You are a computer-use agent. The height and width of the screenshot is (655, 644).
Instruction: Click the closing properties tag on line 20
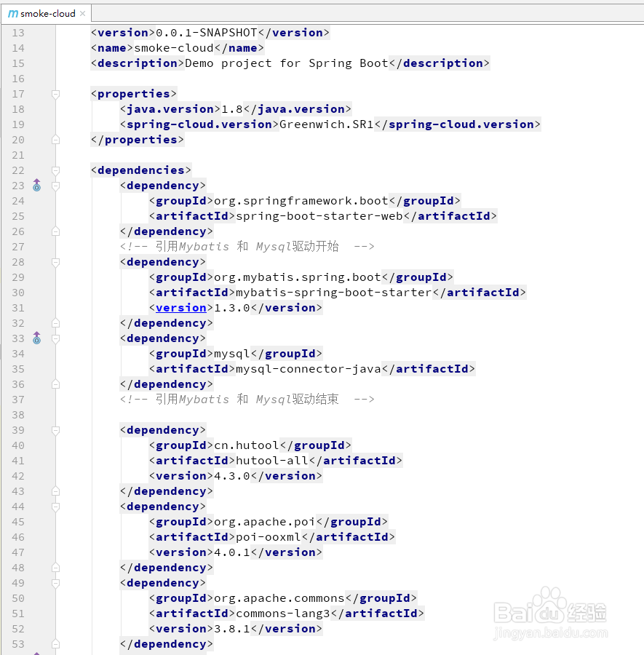click(138, 140)
